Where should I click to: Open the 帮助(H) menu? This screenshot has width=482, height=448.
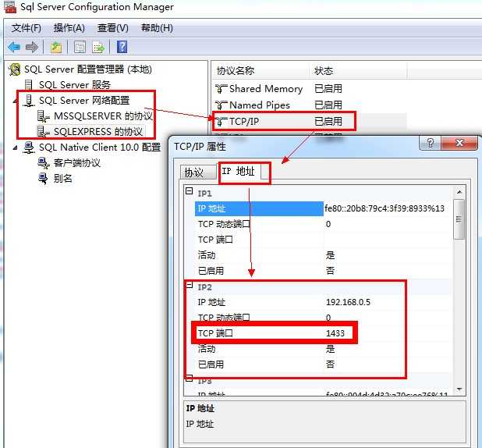(157, 28)
